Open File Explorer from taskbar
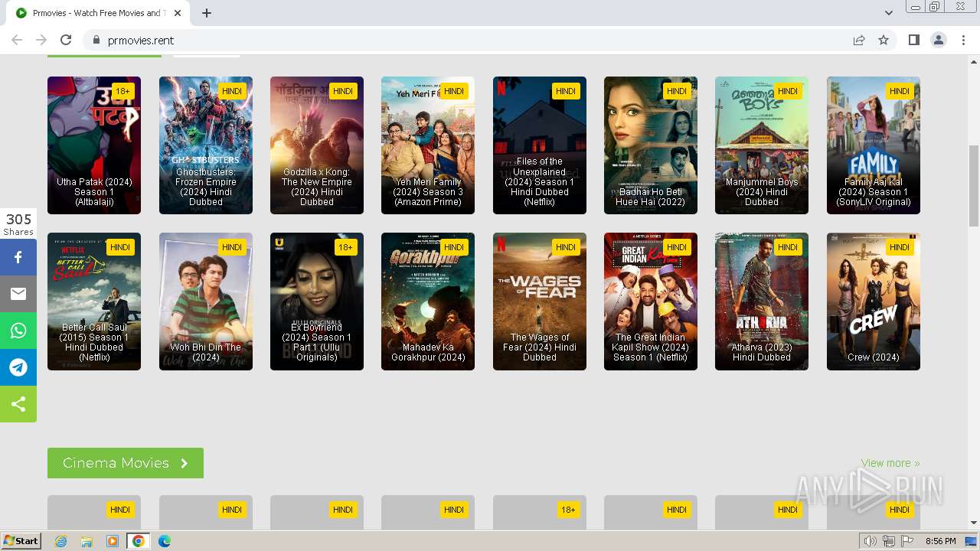The height and width of the screenshot is (551, 980). point(87,541)
